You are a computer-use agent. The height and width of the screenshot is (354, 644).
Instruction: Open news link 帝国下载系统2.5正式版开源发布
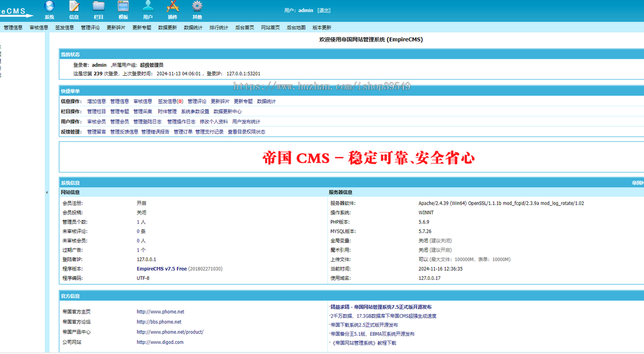click(364, 325)
